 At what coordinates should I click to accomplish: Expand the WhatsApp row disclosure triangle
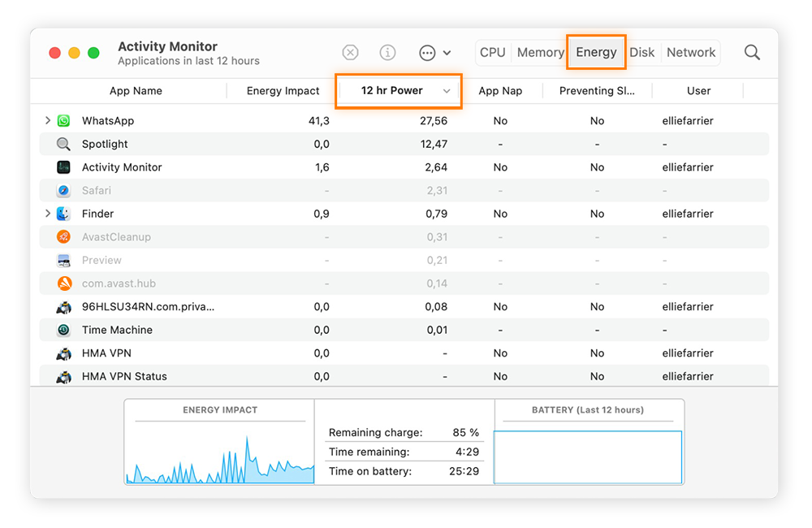coord(47,120)
